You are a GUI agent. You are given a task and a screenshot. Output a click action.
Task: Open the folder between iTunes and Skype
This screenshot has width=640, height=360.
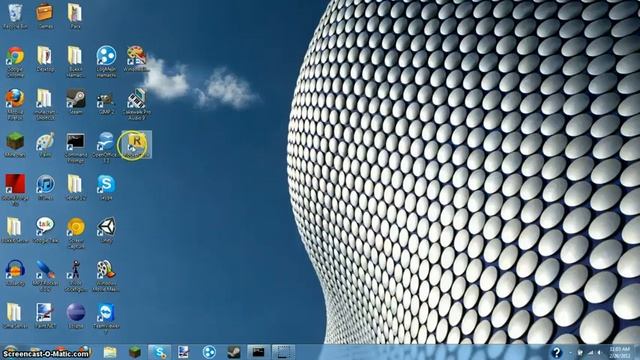point(76,188)
